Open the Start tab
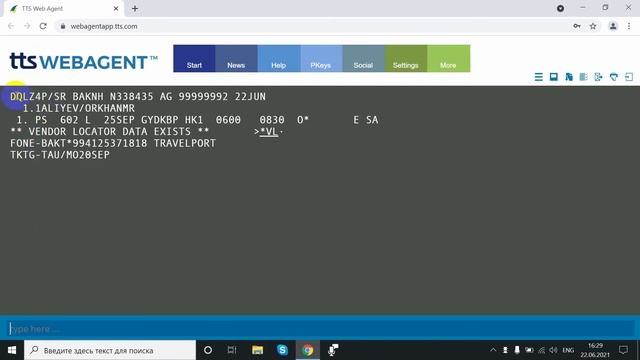 (194, 59)
